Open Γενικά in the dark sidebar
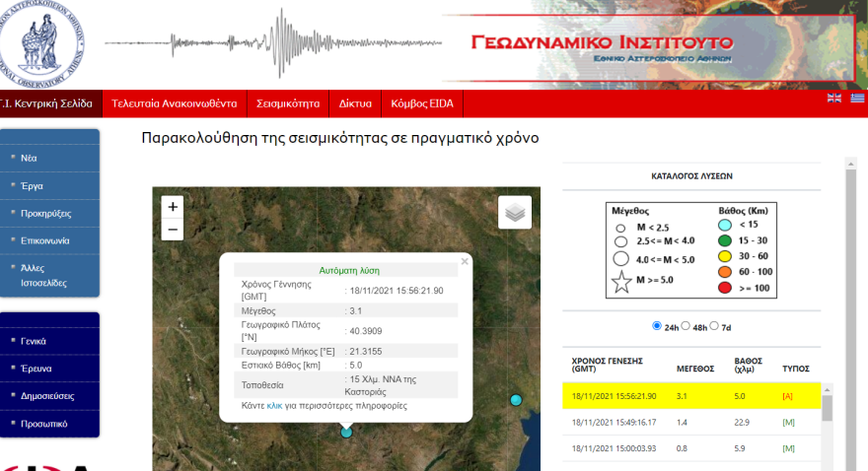 (34, 341)
